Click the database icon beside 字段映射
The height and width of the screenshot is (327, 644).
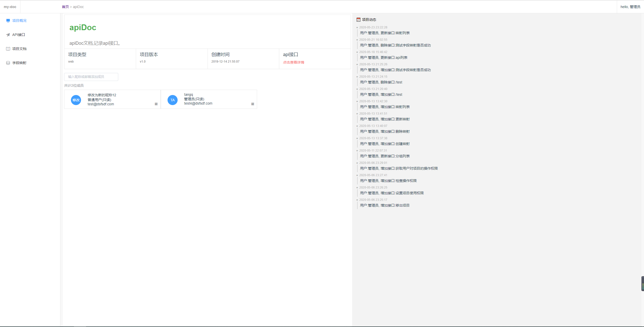(8, 63)
